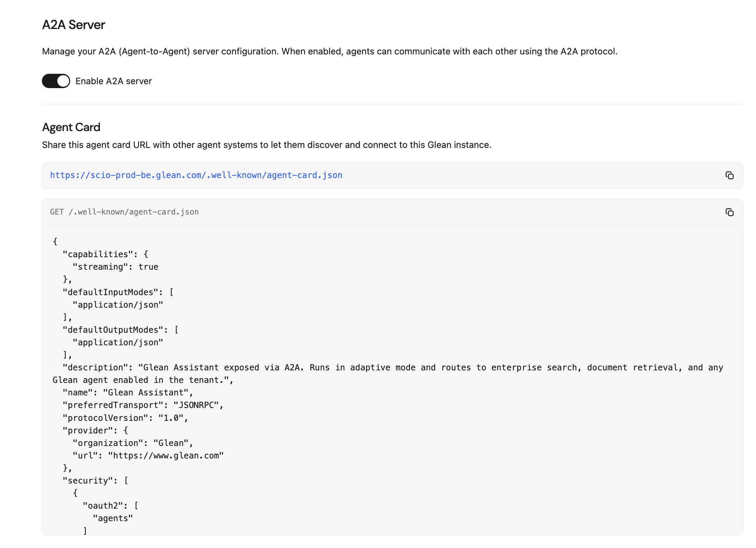
Task: Click the A2A server description paragraph
Action: tap(330, 52)
